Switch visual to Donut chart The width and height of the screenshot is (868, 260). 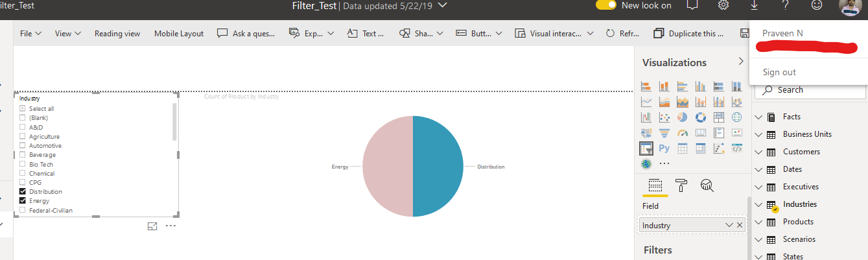pos(701,117)
